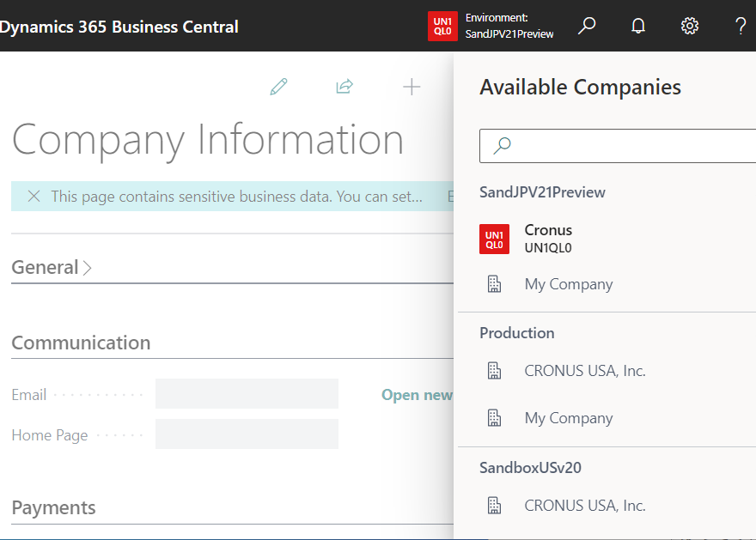The image size is (756, 540).
Task: Click the red UN1QL0 company badge in header
Action: pyautogui.click(x=442, y=26)
